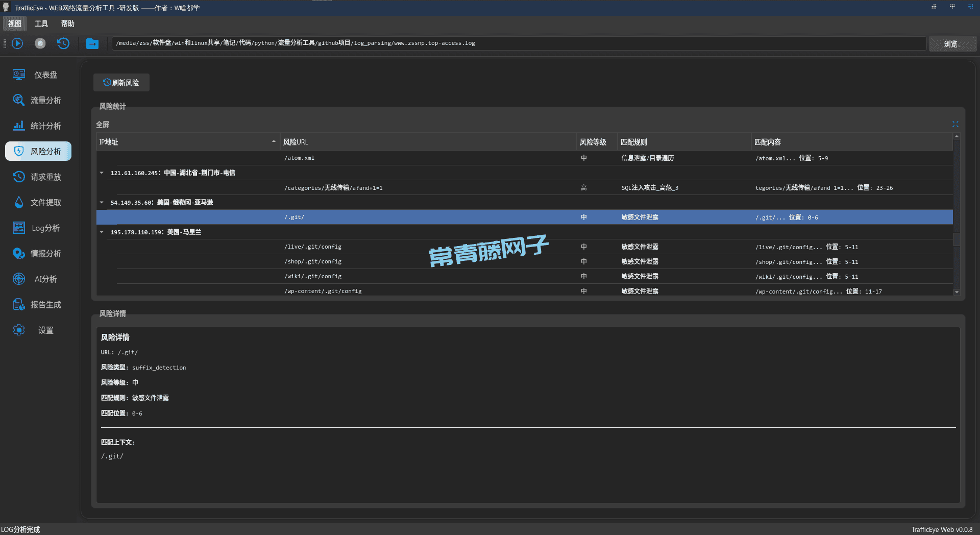This screenshot has height=535, width=980.
Task: Click the history clock icon in toolbar
Action: pos(63,43)
